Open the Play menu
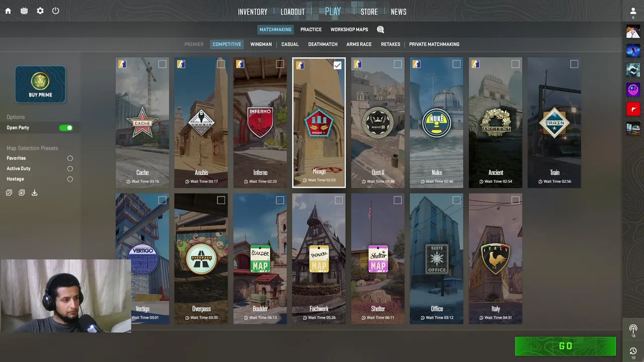Viewport: 644px width, 362px height. (333, 11)
